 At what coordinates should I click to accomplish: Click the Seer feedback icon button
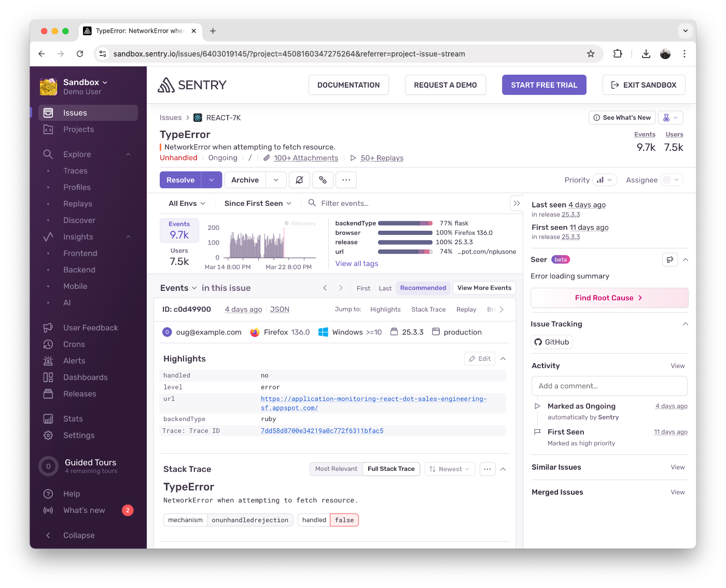coord(670,260)
